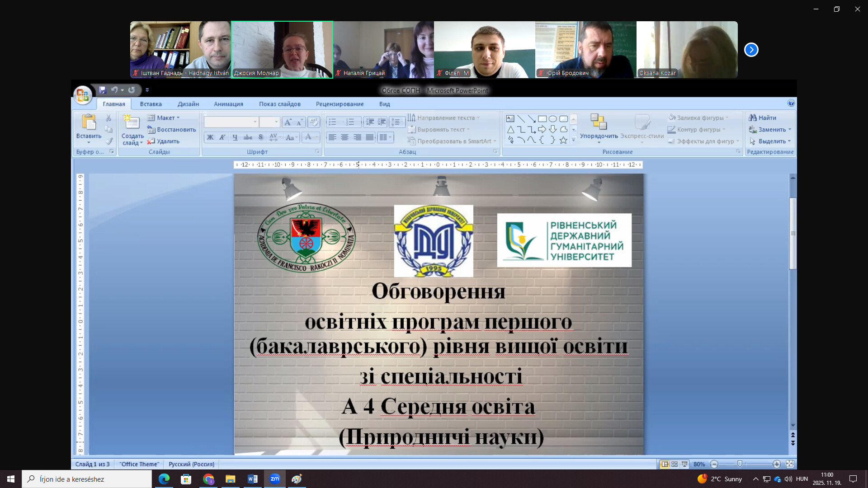Select the rectangle shape in shapes gallery

[542, 119]
